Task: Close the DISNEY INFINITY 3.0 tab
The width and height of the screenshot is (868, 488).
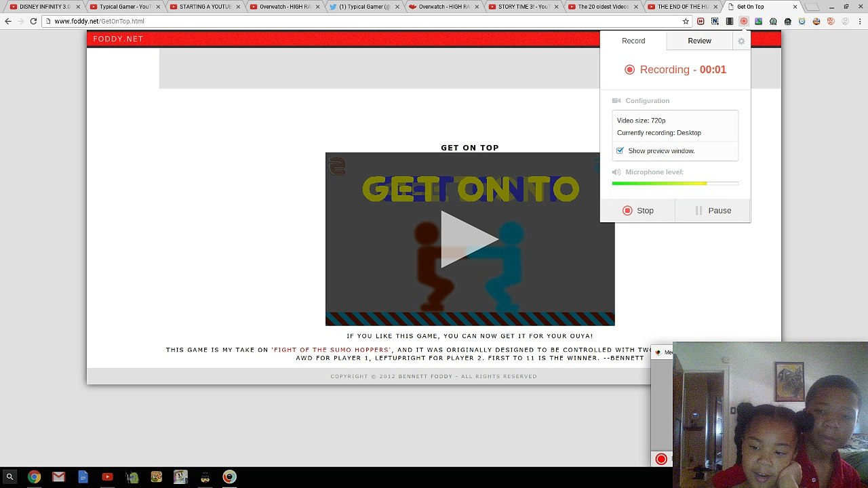Action: pos(78,7)
